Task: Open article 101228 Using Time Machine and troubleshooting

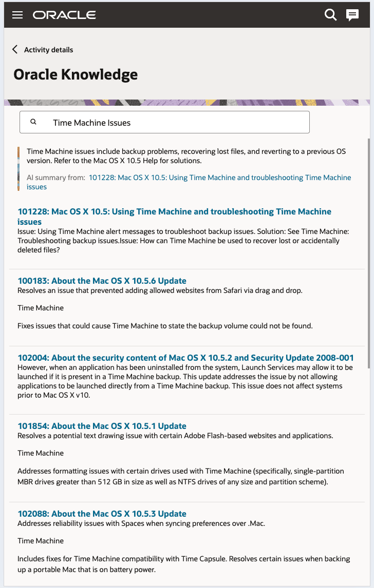Action: point(174,217)
